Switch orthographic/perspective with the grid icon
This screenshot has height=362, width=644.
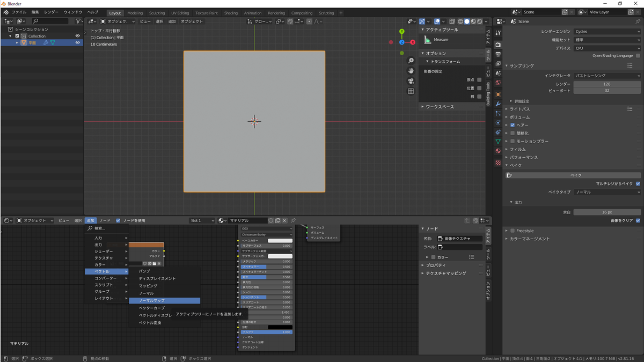pyautogui.click(x=411, y=91)
